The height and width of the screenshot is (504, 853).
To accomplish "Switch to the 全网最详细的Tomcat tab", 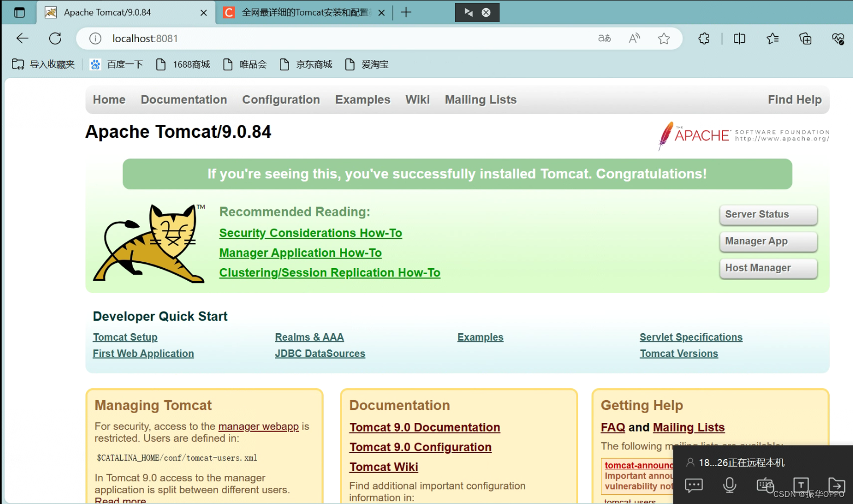I will (x=304, y=12).
